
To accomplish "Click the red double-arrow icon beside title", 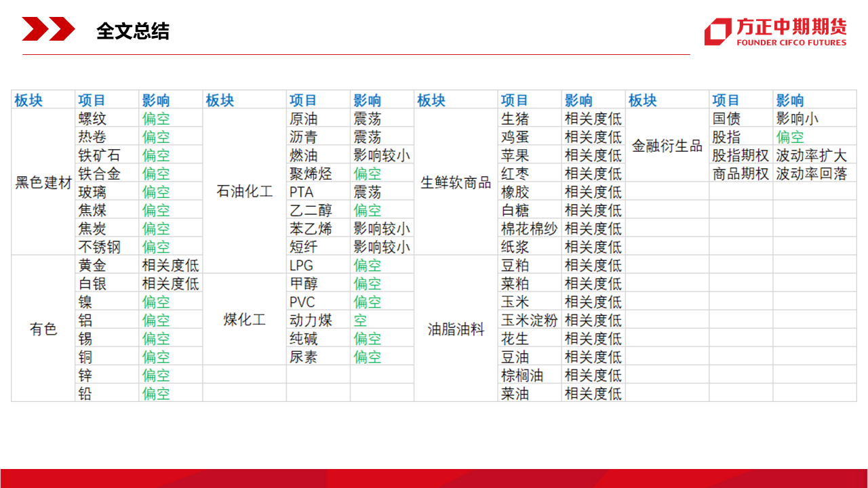I will 48,29.
